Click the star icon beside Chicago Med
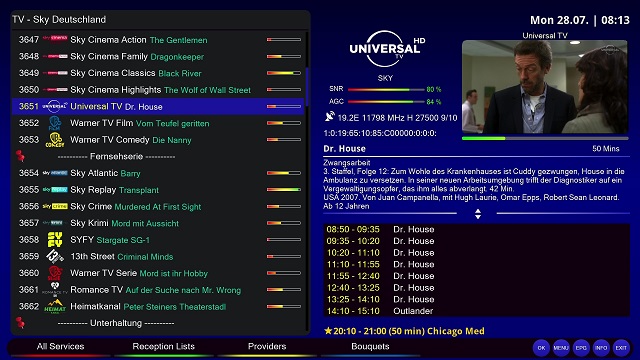Image resolution: width=640 pixels, height=360 pixels. tap(328, 331)
